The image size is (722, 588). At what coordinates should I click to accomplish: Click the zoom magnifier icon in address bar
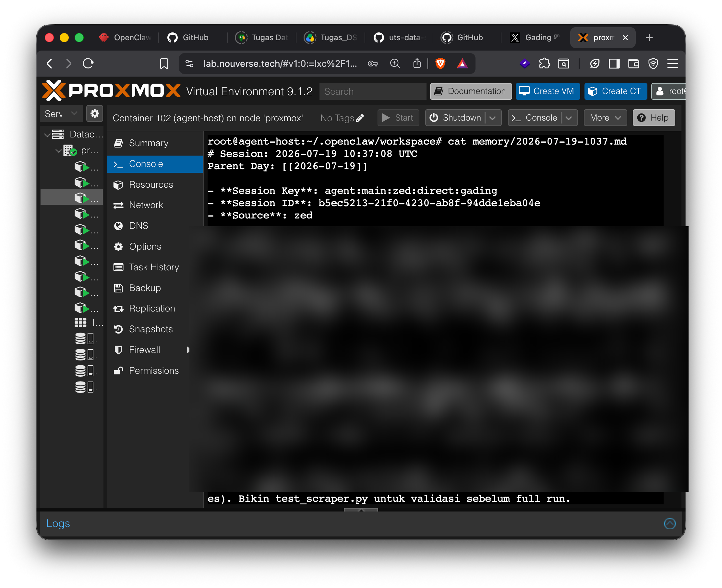point(395,63)
